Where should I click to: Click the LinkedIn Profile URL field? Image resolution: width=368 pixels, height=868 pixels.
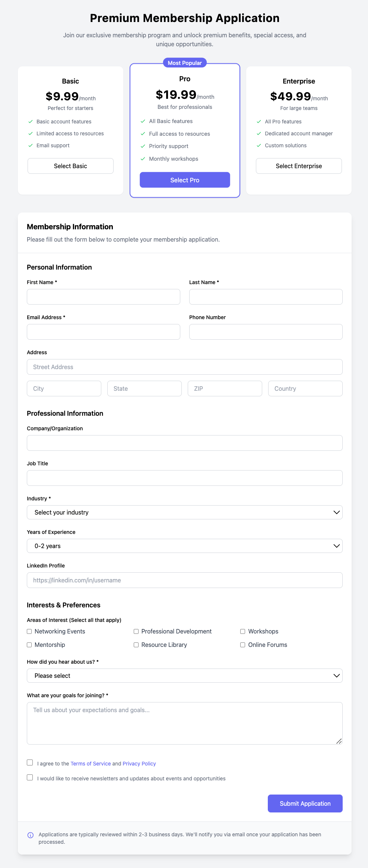point(185,580)
